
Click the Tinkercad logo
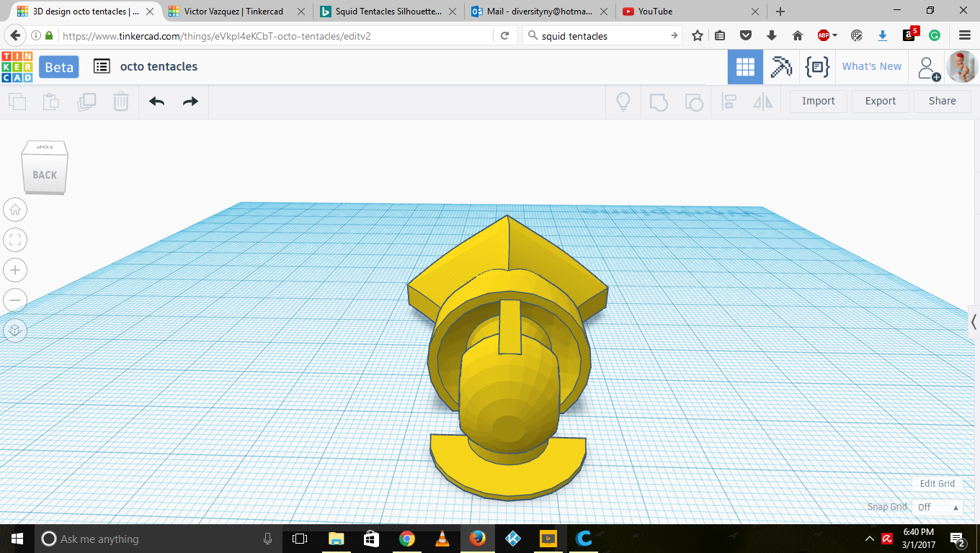pyautogui.click(x=17, y=67)
